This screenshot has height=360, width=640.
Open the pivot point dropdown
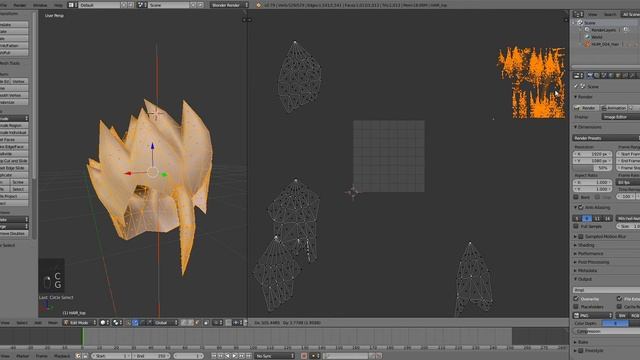[x=118, y=322]
